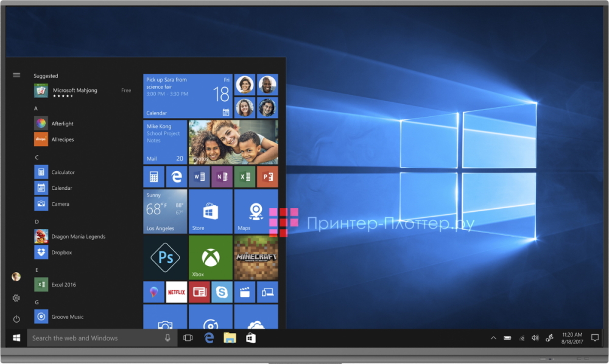Launch Maps from its tile
The width and height of the screenshot is (609, 364).
[256, 211]
